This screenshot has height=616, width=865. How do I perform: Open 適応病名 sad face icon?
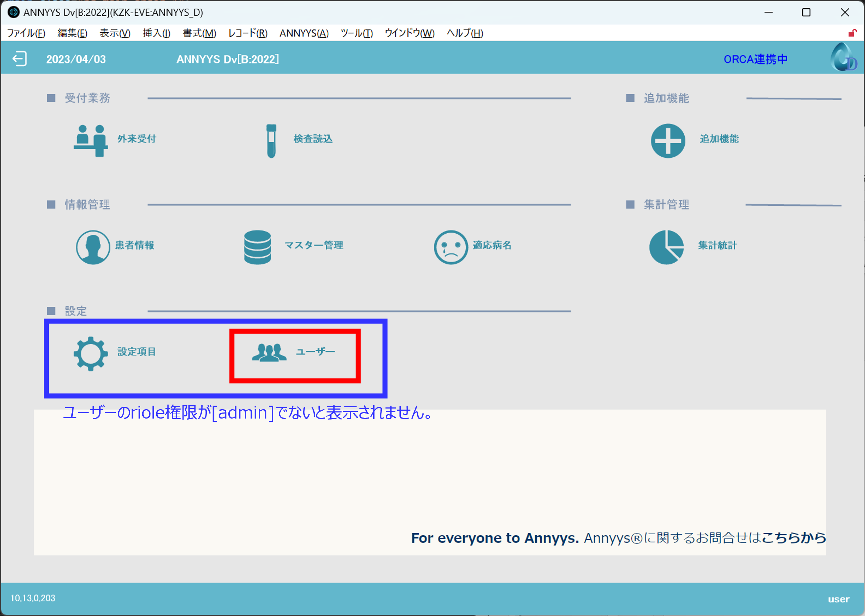pyautogui.click(x=450, y=247)
